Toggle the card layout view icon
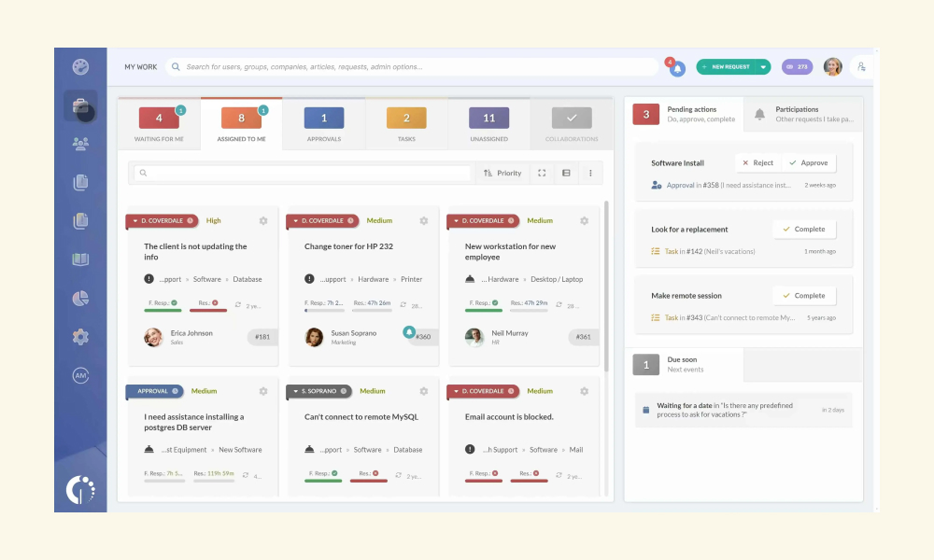934x560 pixels. tap(566, 173)
